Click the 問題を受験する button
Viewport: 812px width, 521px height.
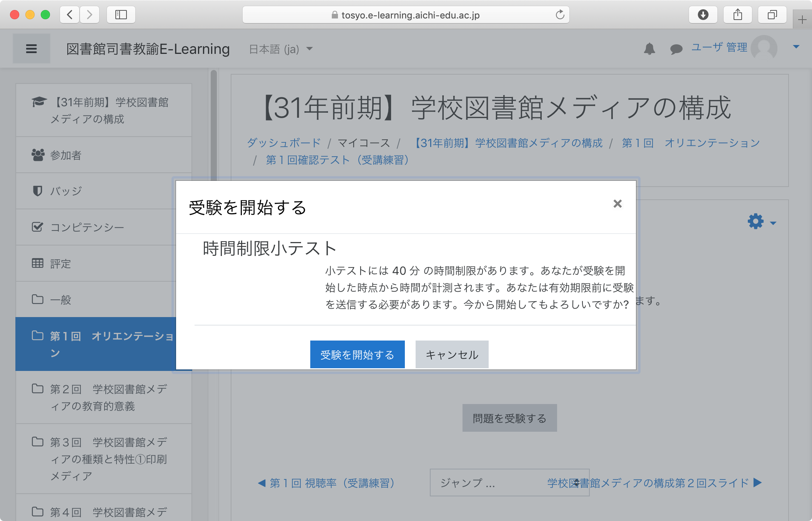click(x=509, y=418)
